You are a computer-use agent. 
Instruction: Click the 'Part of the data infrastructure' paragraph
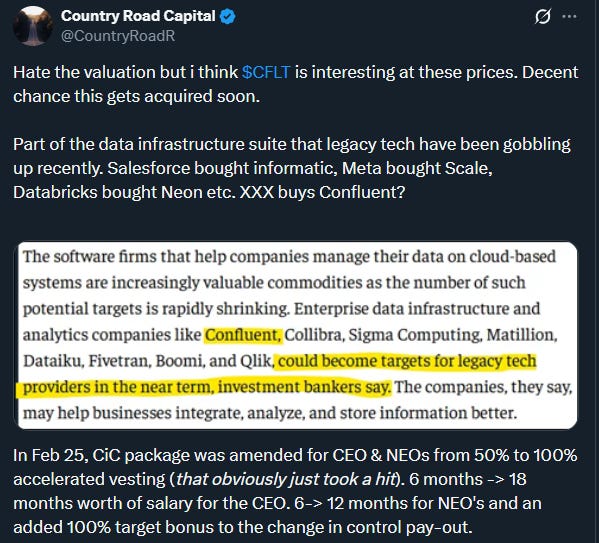pos(292,168)
